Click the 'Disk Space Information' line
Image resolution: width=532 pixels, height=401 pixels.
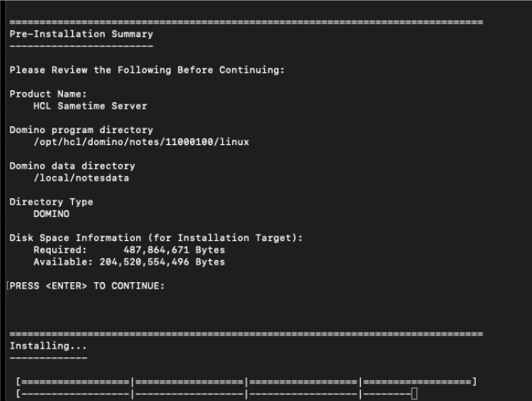[156, 238]
